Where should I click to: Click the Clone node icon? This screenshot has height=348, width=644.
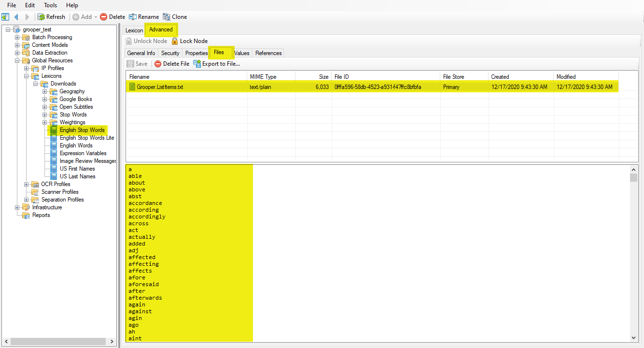[167, 17]
